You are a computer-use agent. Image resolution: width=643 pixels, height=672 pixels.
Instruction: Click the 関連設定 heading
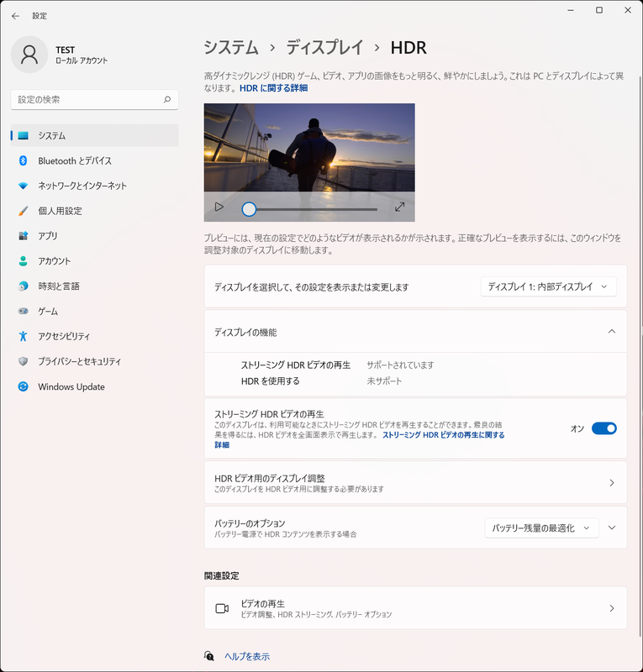tap(221, 575)
